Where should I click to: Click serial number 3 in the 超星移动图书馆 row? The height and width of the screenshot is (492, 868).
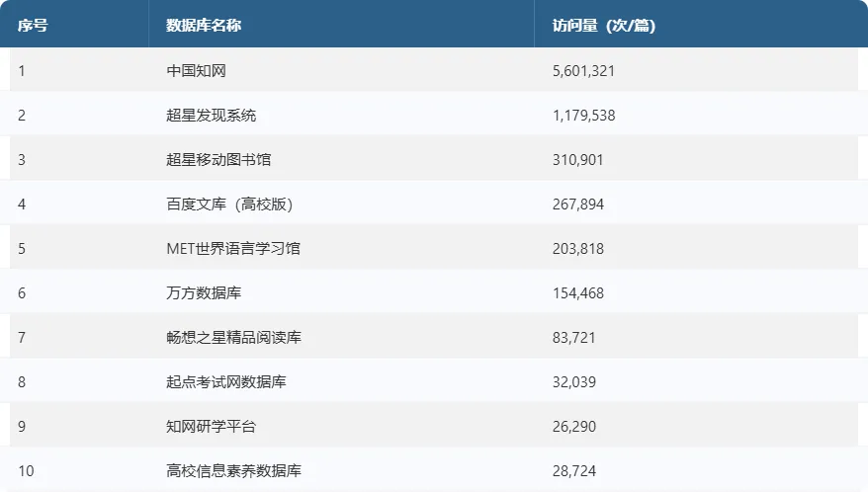tap(22, 160)
